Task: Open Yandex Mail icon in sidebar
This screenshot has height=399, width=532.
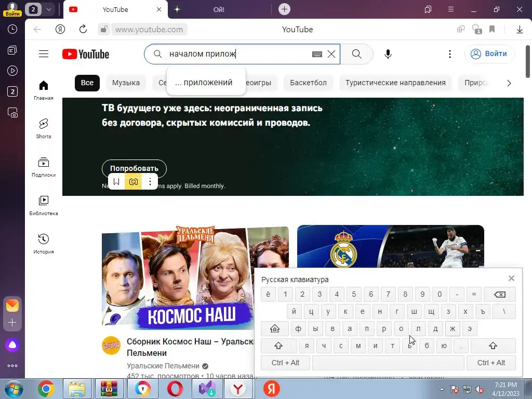Action: coord(12,305)
